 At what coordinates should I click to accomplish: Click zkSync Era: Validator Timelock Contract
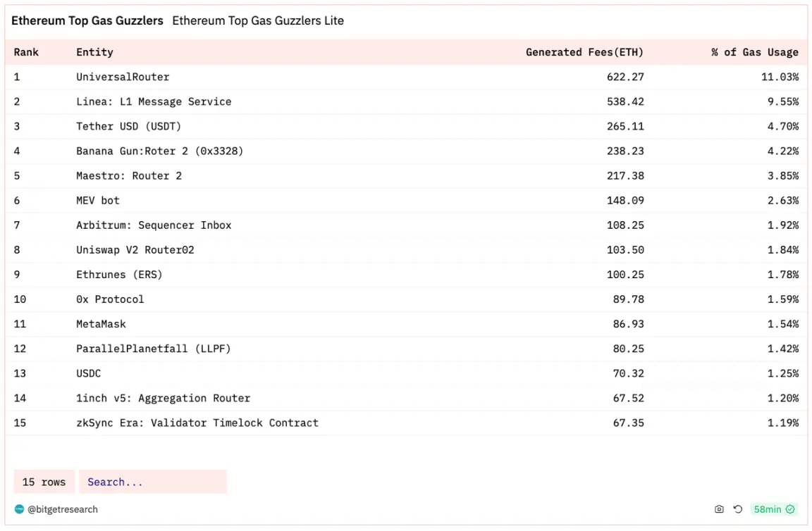tap(197, 423)
